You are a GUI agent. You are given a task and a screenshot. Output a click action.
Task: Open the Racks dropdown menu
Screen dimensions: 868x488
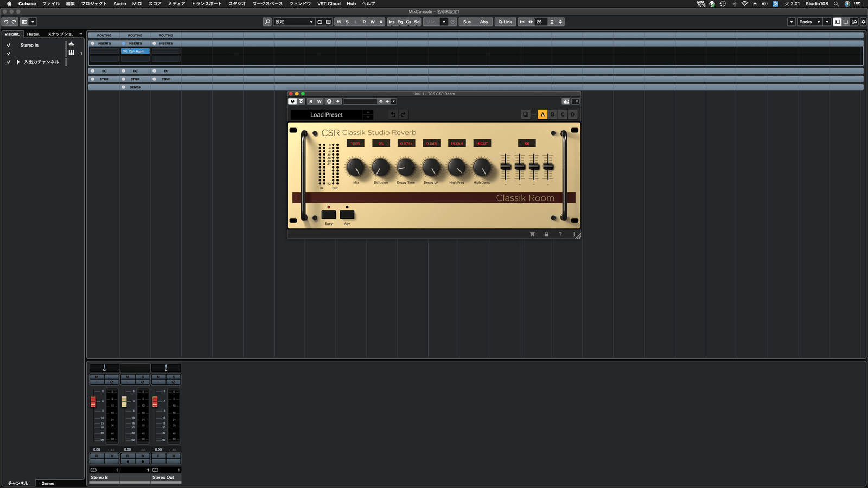coord(809,22)
